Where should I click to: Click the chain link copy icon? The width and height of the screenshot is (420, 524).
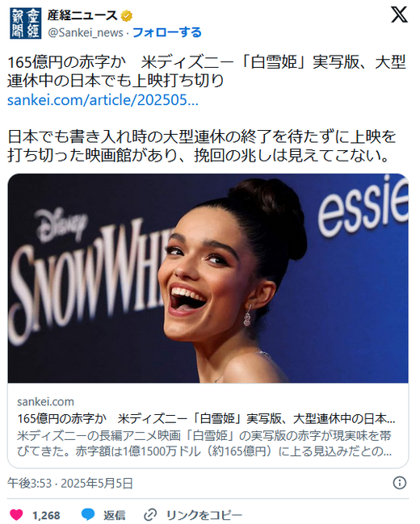click(150, 515)
